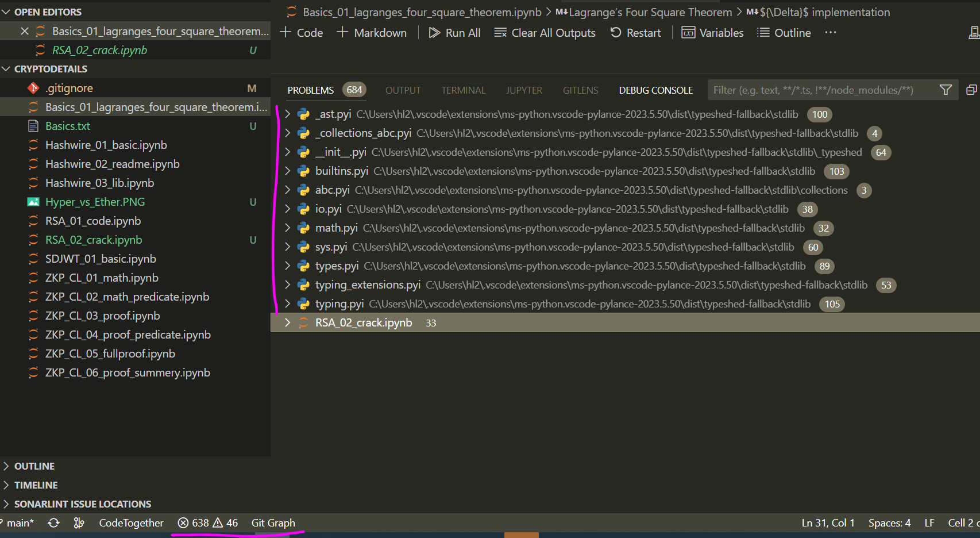The image size is (980, 538).
Task: Click the synchronize changes icon in status bar
Action: 53,523
